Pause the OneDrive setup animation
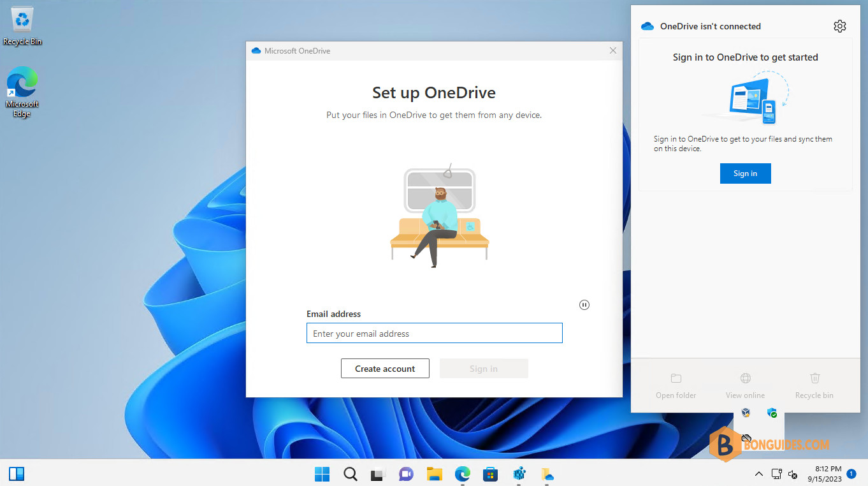Viewport: 868px width, 486px height. (584, 305)
